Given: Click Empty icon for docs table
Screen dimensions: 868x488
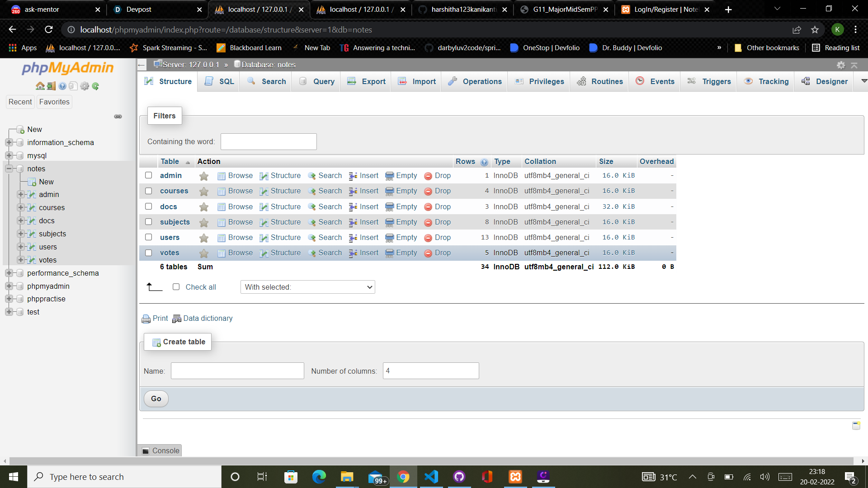Looking at the screenshot, I should pos(389,207).
